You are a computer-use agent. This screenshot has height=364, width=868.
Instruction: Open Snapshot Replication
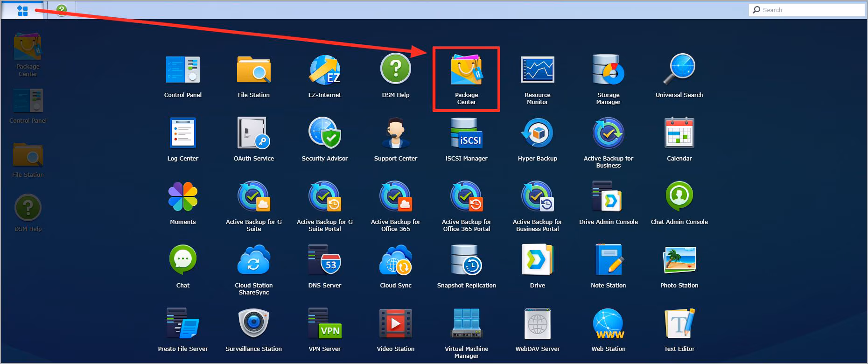pos(467,266)
